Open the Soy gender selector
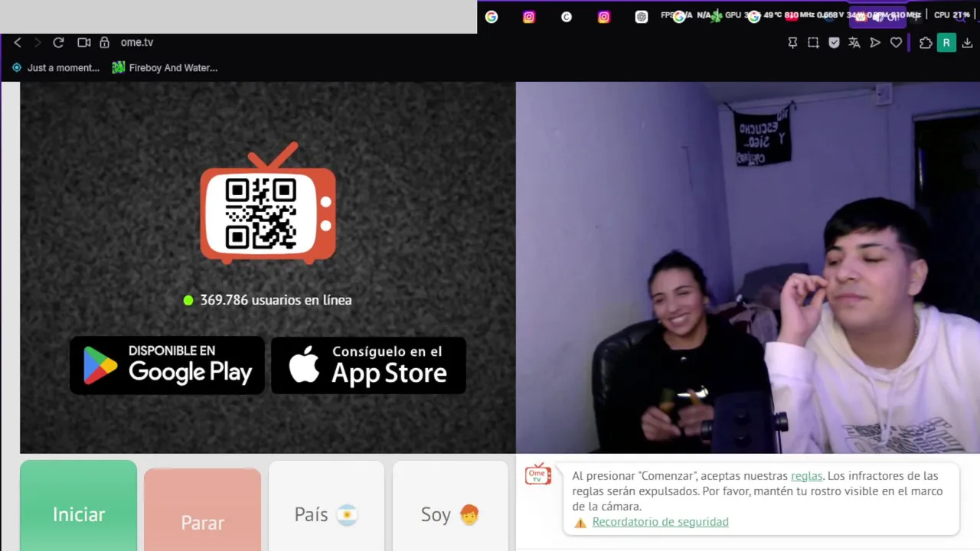This screenshot has width=980, height=551. pyautogui.click(x=450, y=506)
